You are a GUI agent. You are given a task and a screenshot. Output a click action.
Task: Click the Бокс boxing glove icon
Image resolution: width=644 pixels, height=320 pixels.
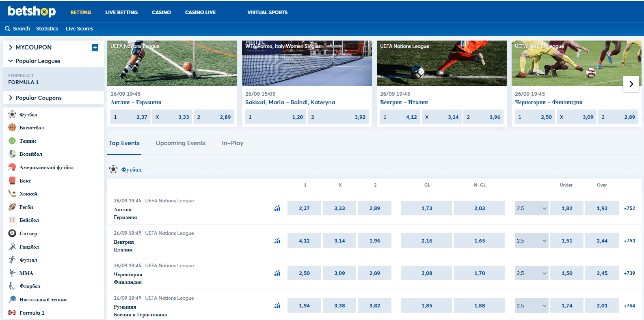(12, 180)
